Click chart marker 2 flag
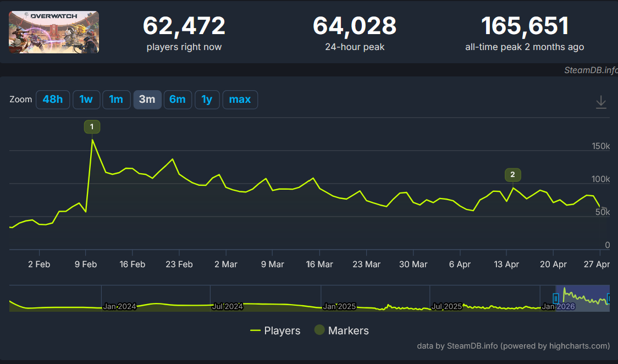 pyautogui.click(x=512, y=174)
